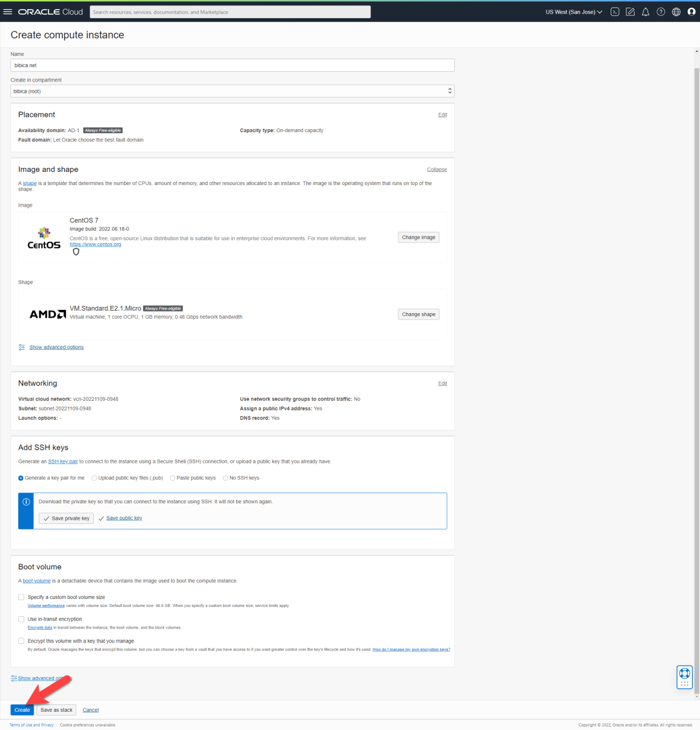Screen dimensions: 700x730
Task: Click the sliders icon beside Show advanced options under Shape
Action: pos(22,347)
